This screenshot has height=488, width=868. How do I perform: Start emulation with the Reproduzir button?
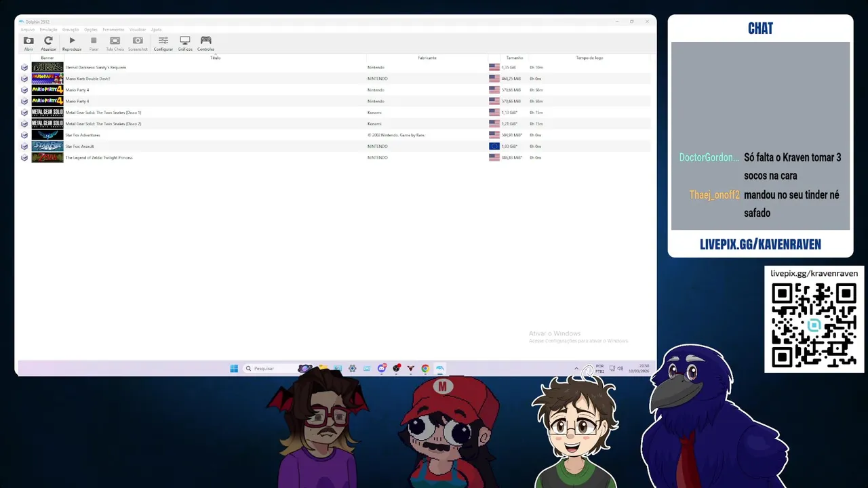pyautogui.click(x=72, y=43)
